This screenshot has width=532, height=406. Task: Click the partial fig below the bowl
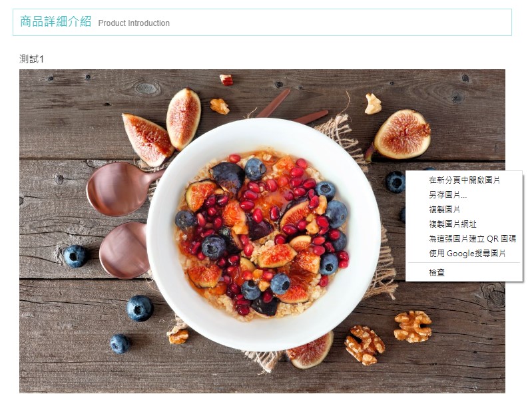(310, 351)
